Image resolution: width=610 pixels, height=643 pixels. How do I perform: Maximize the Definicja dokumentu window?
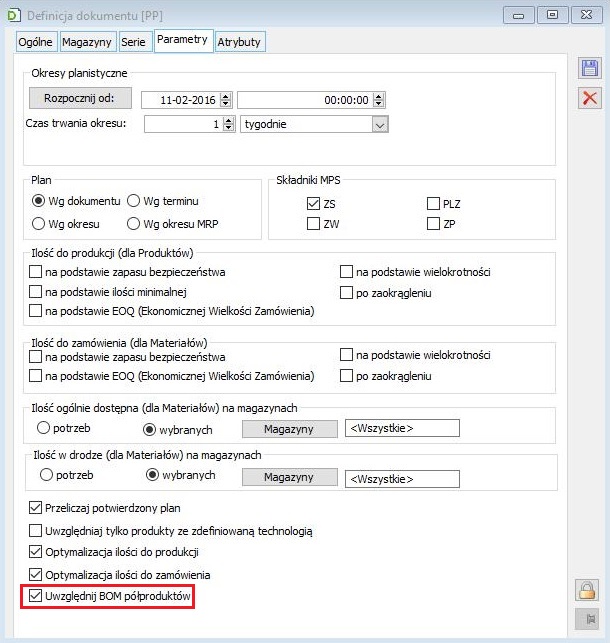(552, 16)
